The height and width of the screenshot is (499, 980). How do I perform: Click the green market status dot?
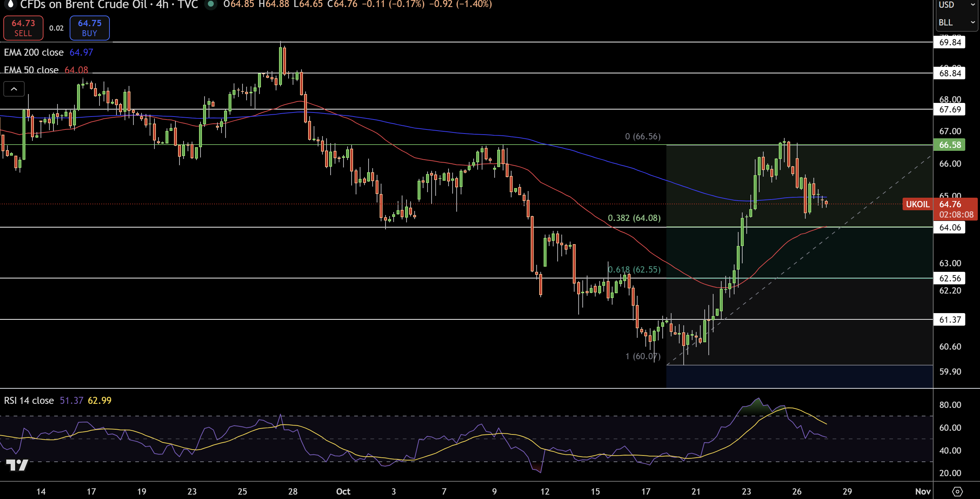click(x=211, y=5)
